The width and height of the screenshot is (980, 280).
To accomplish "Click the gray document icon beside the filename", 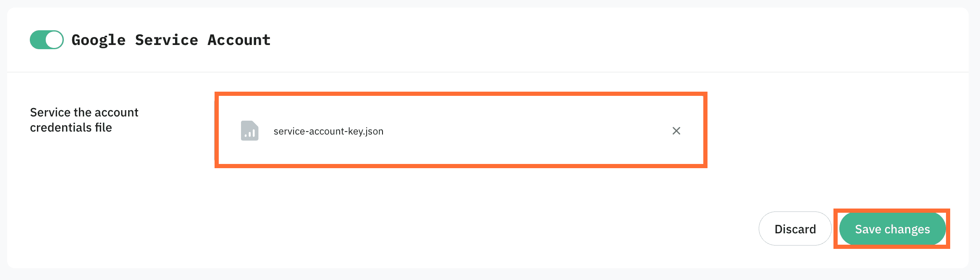I will pyautogui.click(x=249, y=131).
